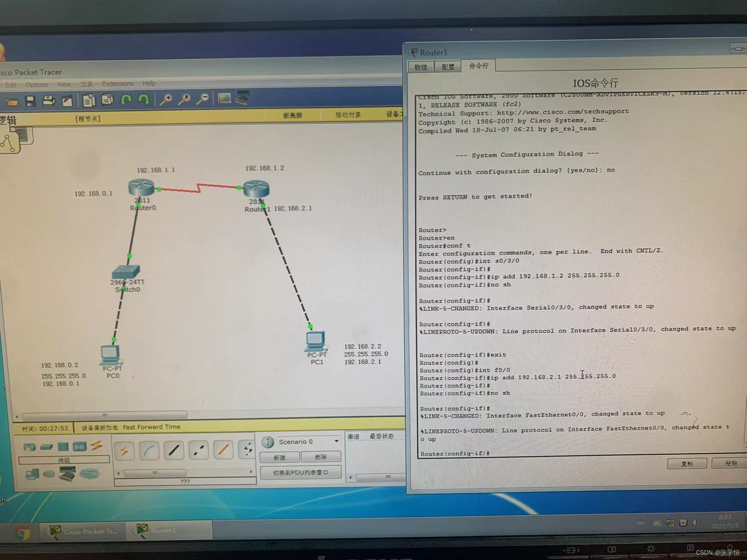Open the View menu
Viewport: 747px width, 560px height.
tap(64, 84)
